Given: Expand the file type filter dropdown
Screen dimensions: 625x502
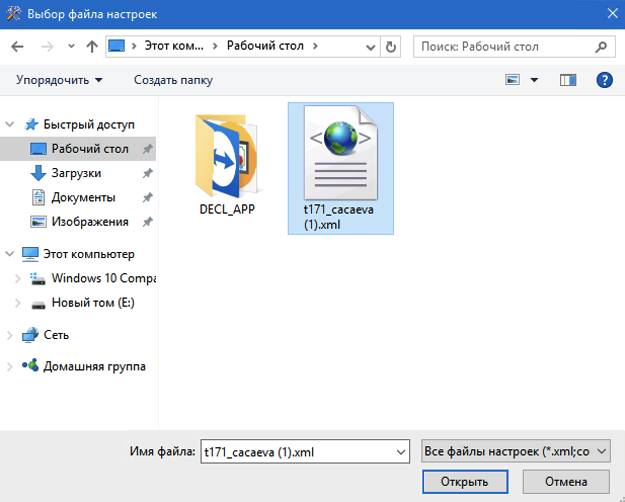Looking at the screenshot, I should click(601, 452).
